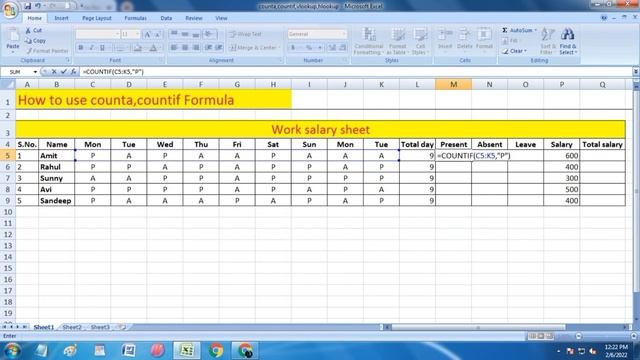Screen dimensions: 640x360
Task: Align text to the right
Action: [196, 48]
